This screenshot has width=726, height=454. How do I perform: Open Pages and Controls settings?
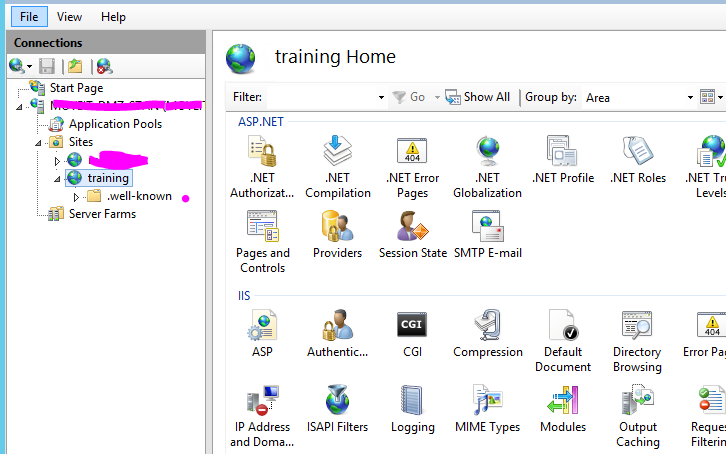[263, 242]
